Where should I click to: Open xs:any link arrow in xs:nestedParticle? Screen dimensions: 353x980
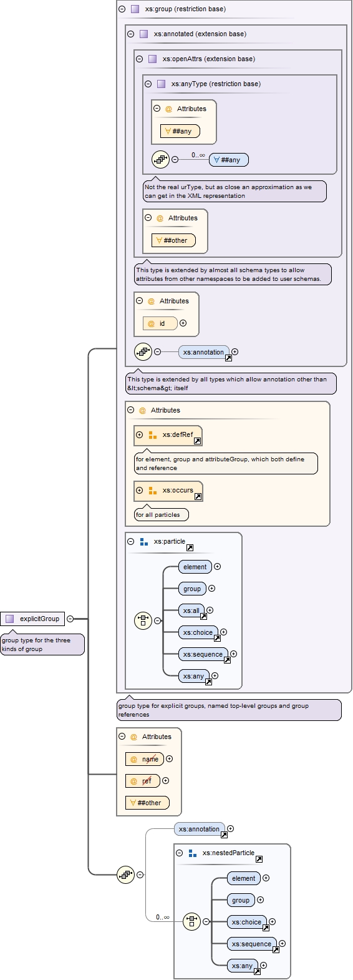coord(256,971)
